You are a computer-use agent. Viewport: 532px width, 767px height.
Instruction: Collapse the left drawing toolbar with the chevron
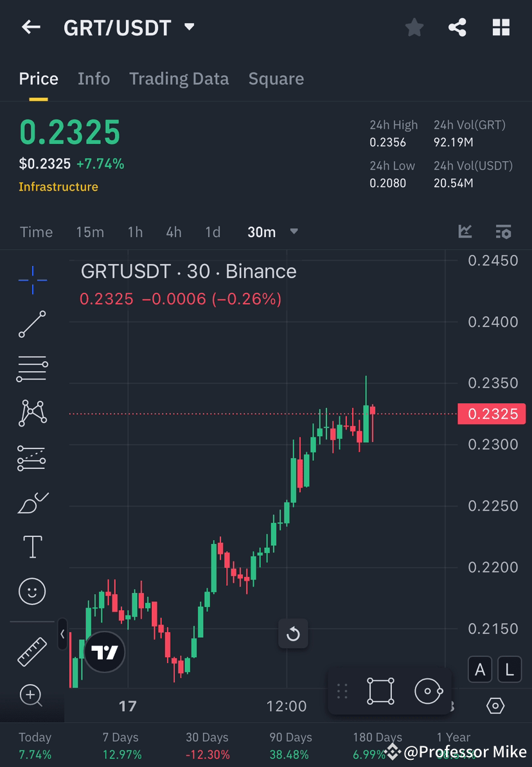62,635
